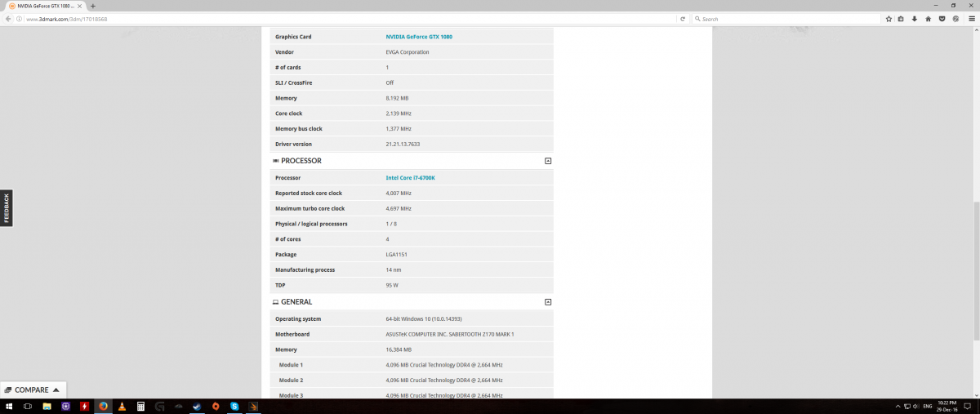Open the Firefox hamburger menu

[972, 19]
